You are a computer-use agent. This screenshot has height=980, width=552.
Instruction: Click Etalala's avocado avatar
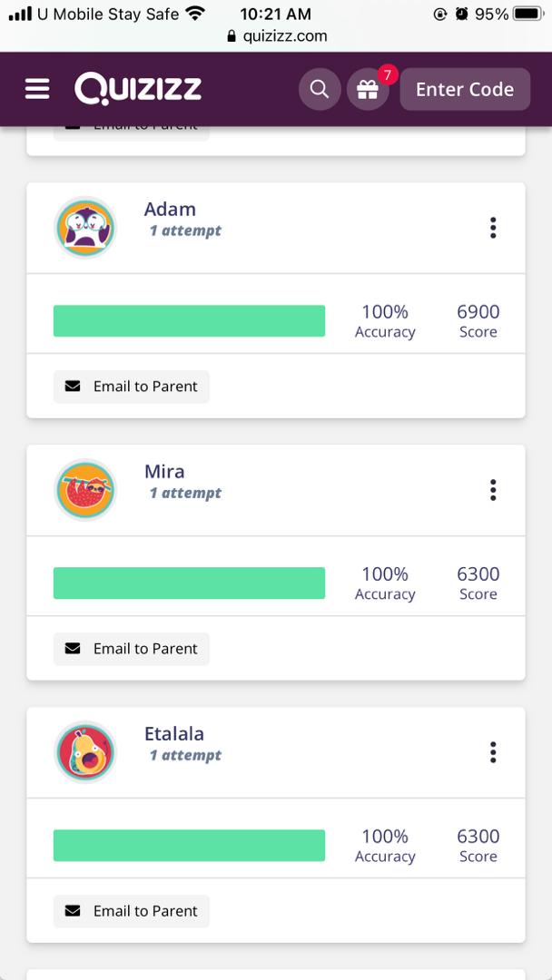pyautogui.click(x=85, y=752)
